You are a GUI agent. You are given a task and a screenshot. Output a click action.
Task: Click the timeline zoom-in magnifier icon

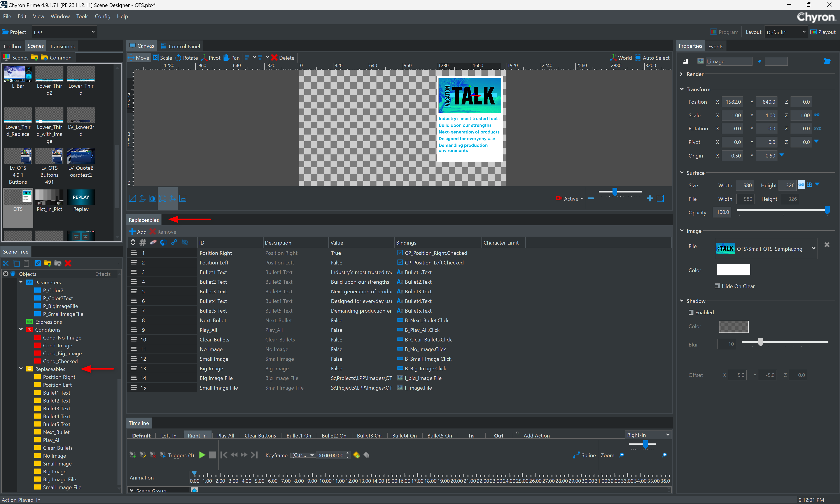(665, 455)
